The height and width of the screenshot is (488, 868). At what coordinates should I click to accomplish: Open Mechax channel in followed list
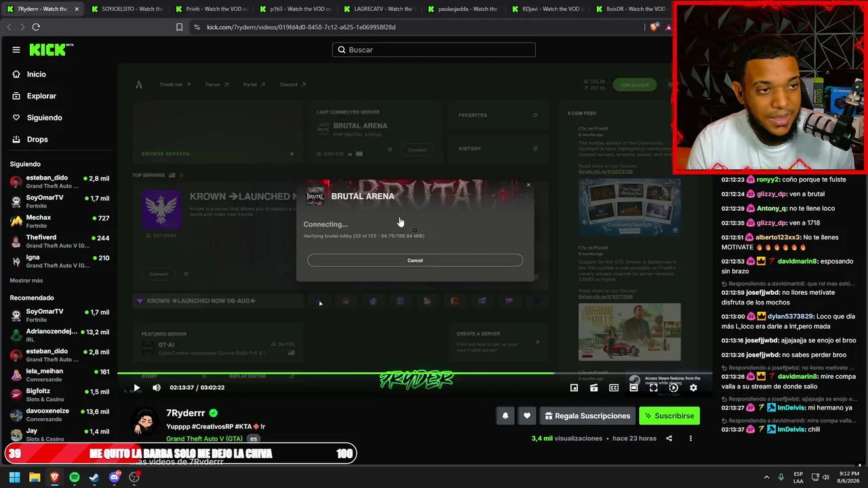click(x=60, y=222)
